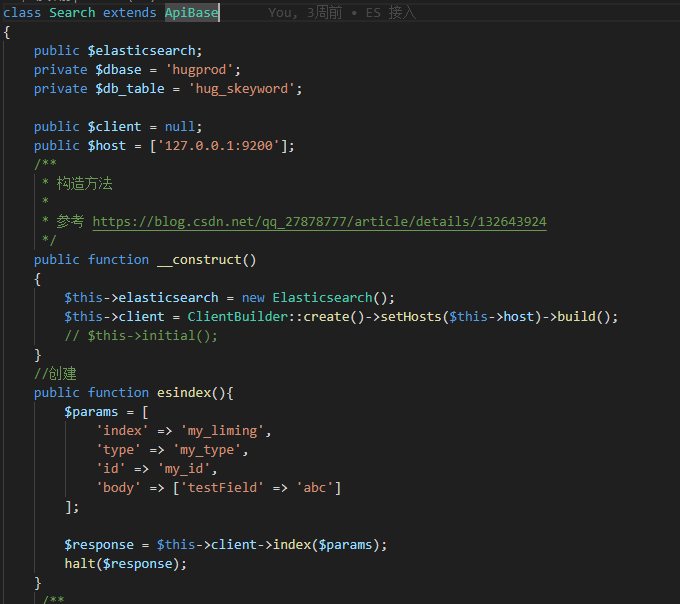This screenshot has width=680, height=604.
Task: Click the 'my_id' string value
Action: (x=184, y=469)
